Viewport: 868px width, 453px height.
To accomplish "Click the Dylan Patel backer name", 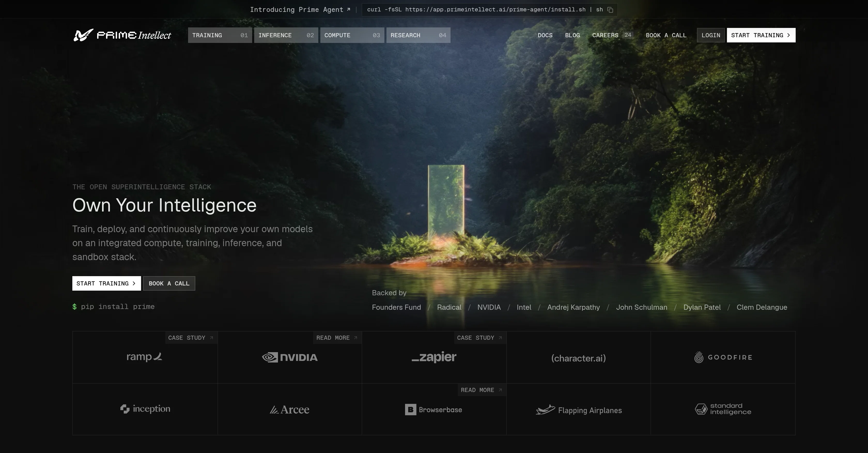I will click(702, 307).
